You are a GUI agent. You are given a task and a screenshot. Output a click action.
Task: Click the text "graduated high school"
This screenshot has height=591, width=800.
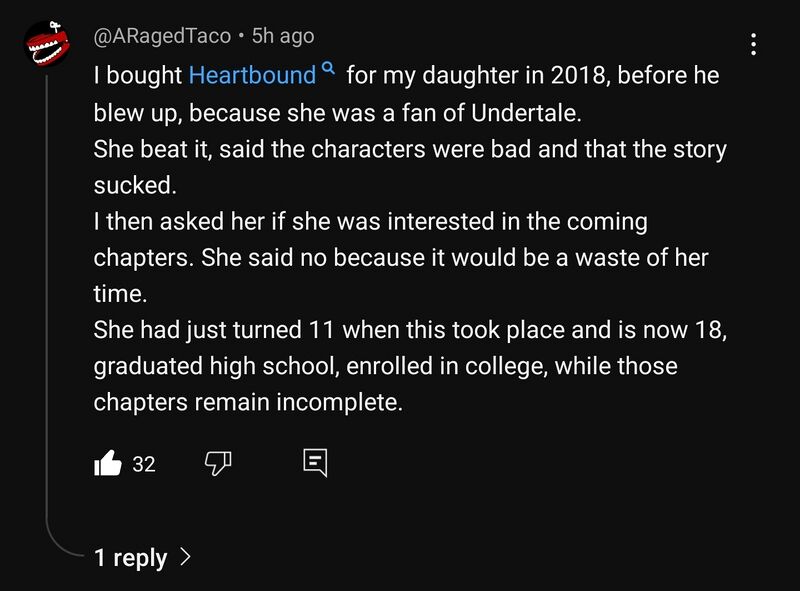[216, 366]
